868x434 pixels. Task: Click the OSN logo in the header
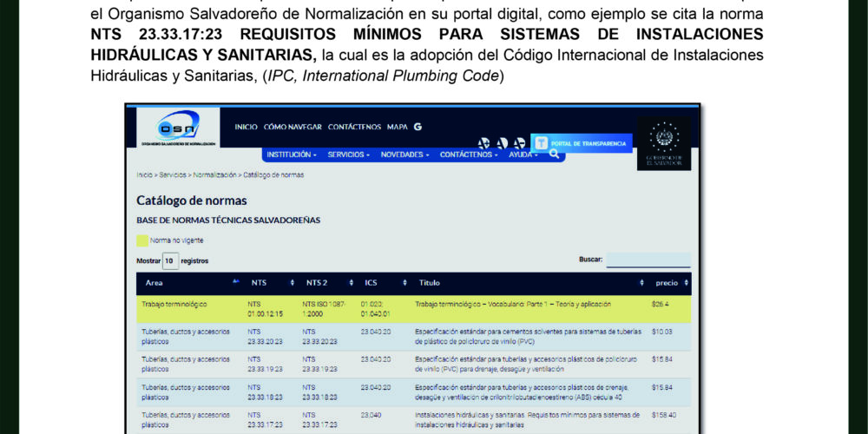178,128
